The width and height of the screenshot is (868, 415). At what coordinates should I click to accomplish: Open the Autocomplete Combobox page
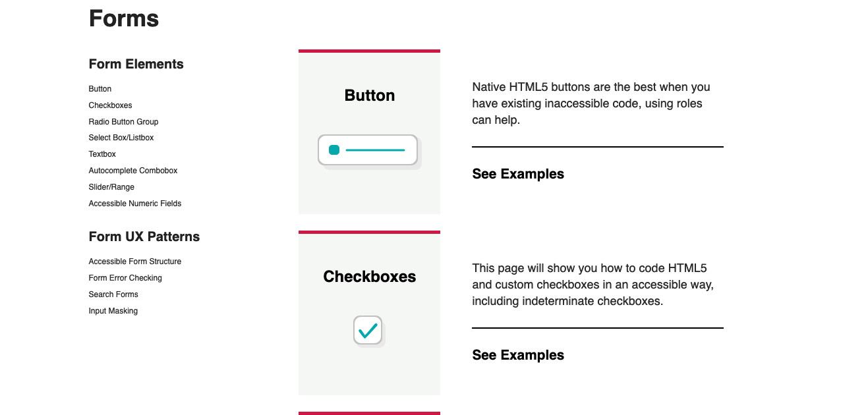coord(132,170)
